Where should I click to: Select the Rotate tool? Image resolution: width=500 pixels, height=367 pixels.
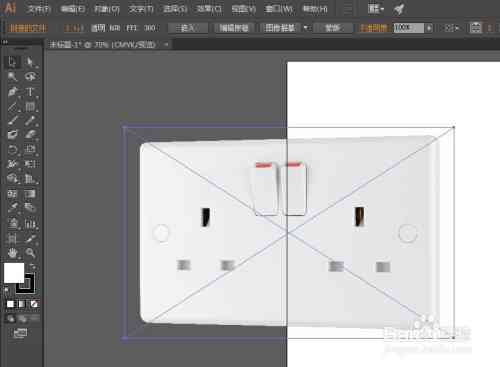tap(12, 149)
